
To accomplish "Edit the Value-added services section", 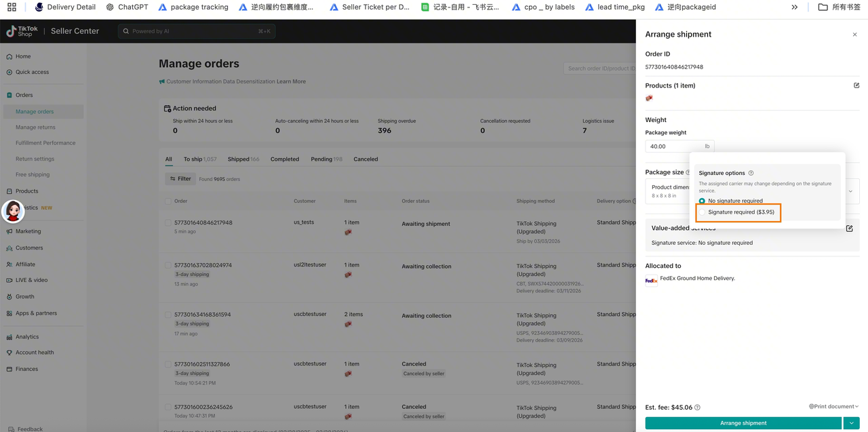I will 849,229.
